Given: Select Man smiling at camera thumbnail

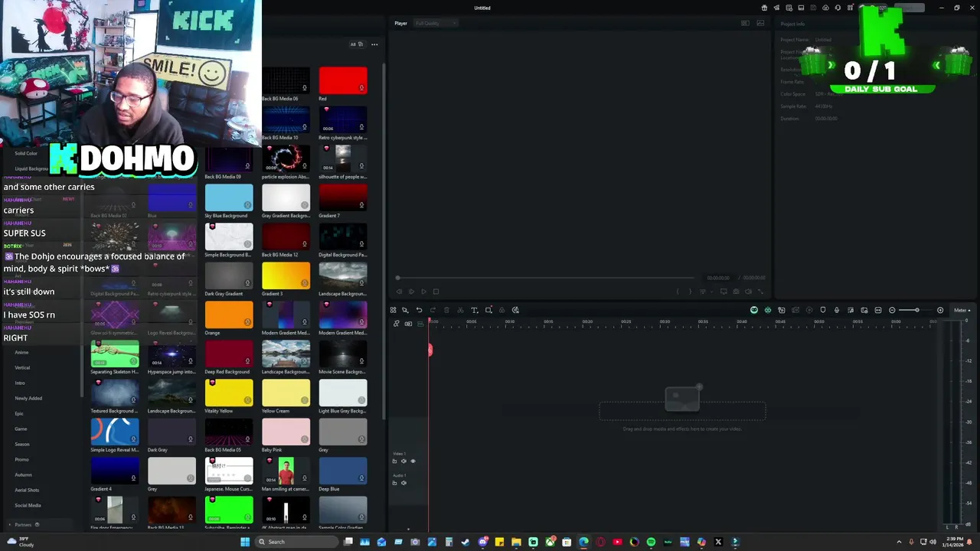Looking at the screenshot, I should pos(286,471).
